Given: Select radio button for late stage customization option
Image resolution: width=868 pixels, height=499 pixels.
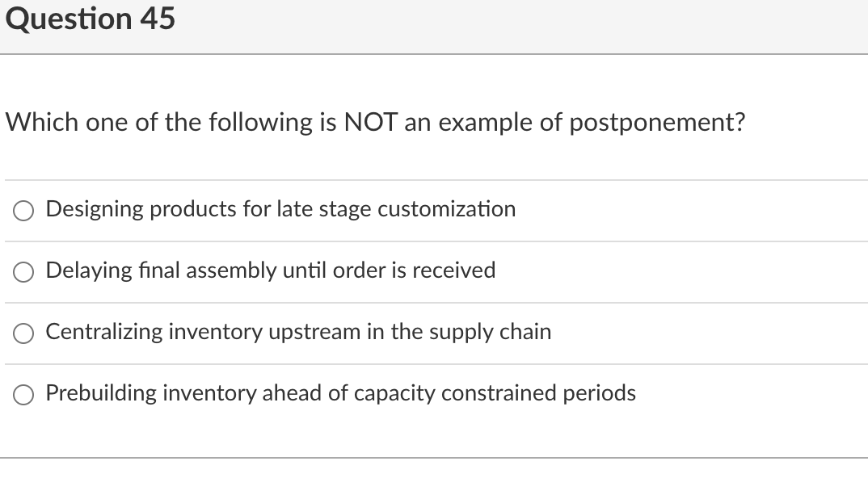Looking at the screenshot, I should 23,211.
